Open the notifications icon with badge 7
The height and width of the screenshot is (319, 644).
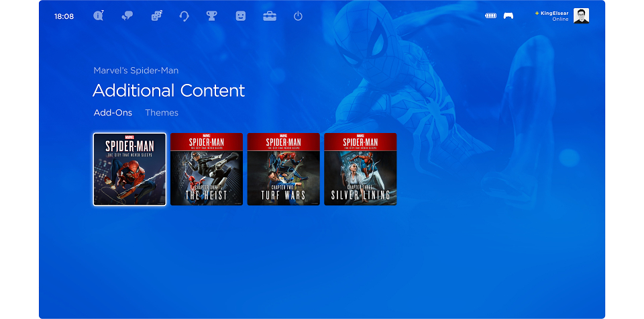click(x=98, y=16)
